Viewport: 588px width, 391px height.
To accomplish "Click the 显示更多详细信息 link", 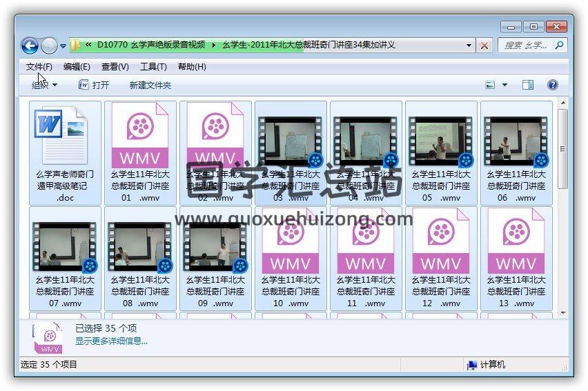I will pyautogui.click(x=111, y=341).
